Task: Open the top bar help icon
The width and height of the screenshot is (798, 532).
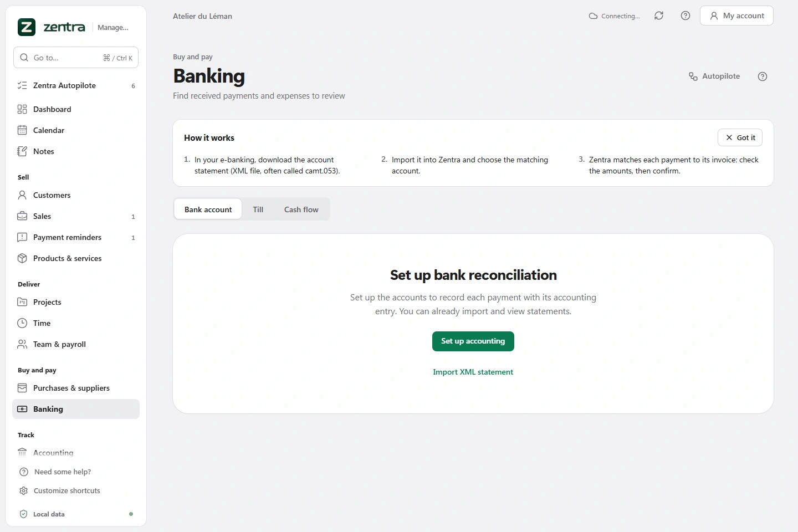Action: [x=686, y=16]
